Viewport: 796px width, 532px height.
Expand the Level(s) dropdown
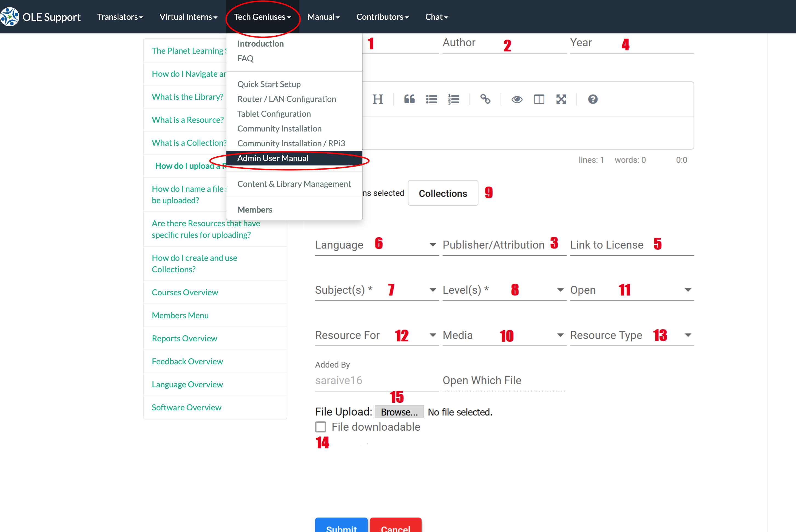[x=504, y=290]
